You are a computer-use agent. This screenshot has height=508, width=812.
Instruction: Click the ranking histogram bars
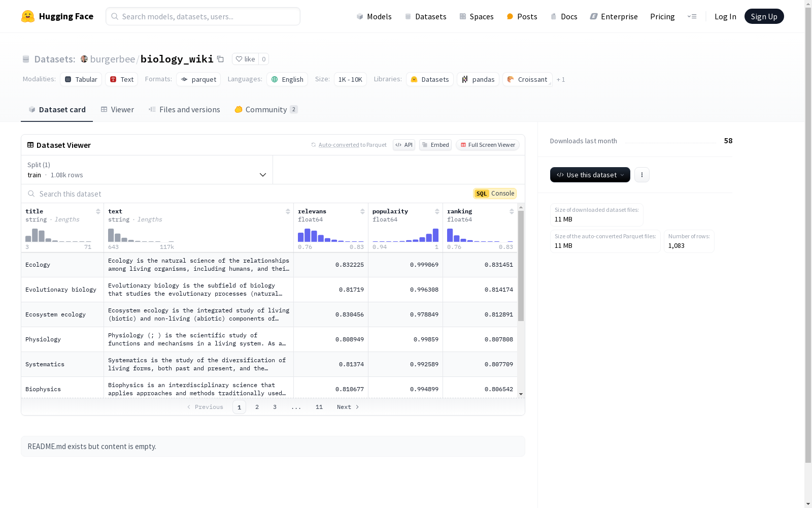[480, 235]
